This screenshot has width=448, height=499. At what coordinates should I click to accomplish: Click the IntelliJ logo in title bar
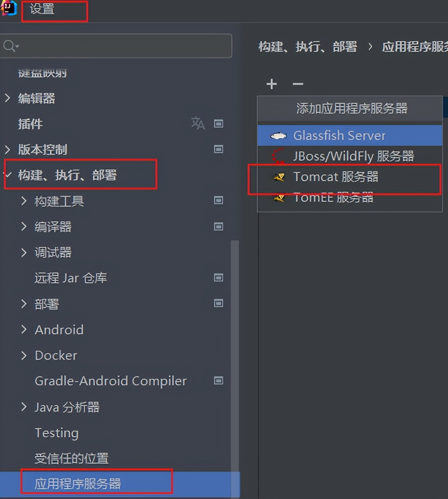(9, 8)
